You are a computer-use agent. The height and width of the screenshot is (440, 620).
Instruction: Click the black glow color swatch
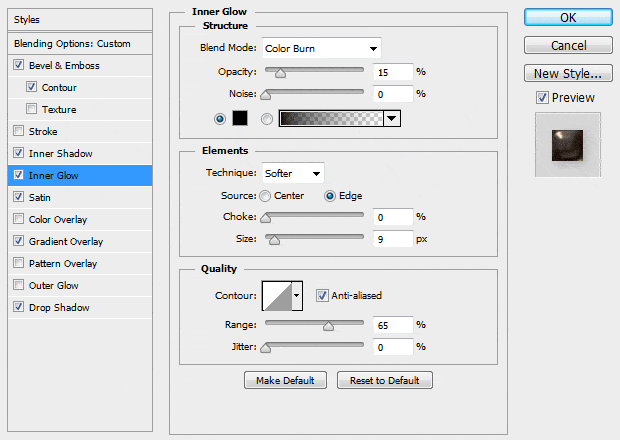tap(240, 118)
